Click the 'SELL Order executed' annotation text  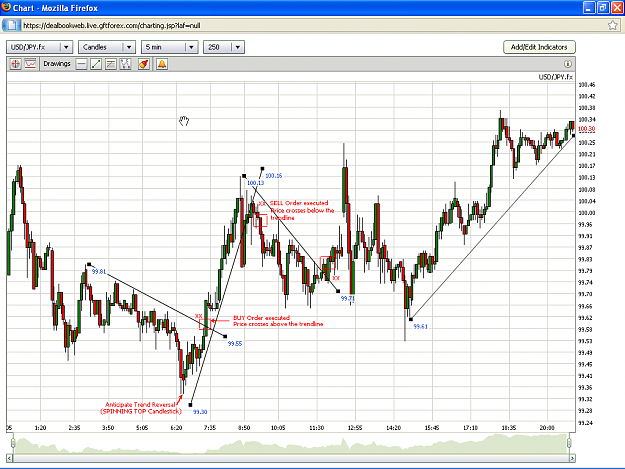[x=299, y=203]
